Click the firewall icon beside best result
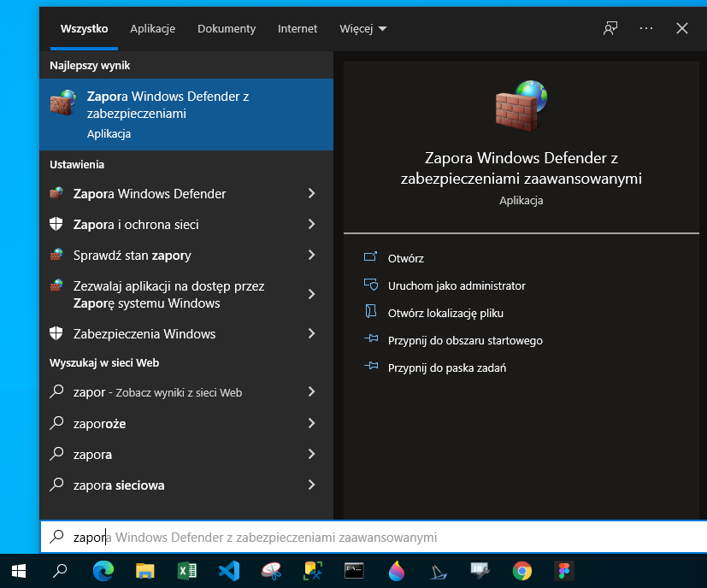This screenshot has height=588, width=707. 62,103
